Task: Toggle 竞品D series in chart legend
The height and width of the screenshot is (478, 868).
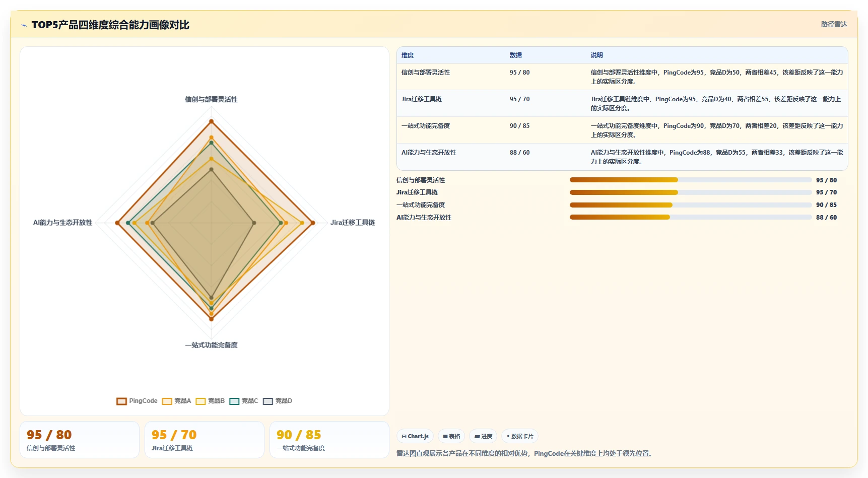Action: coord(278,401)
